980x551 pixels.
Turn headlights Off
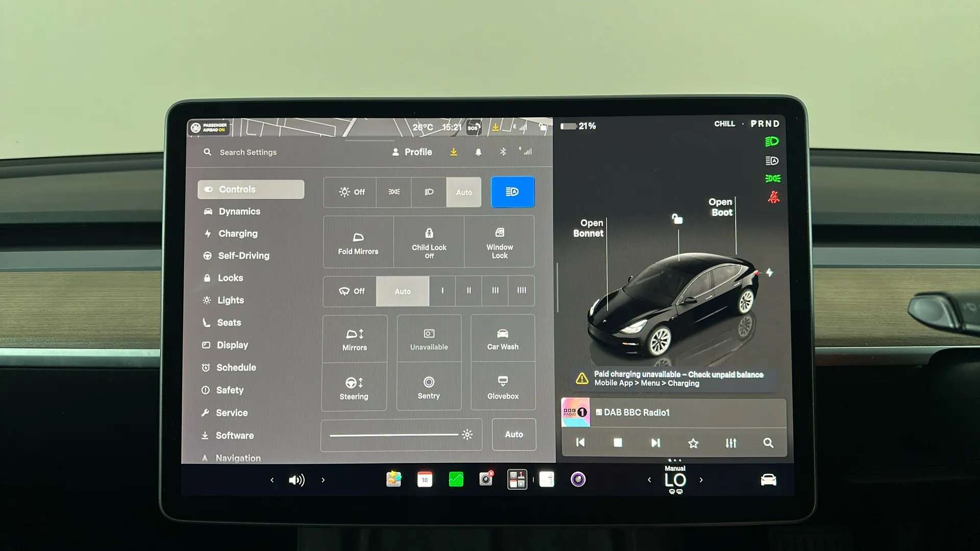pos(350,192)
